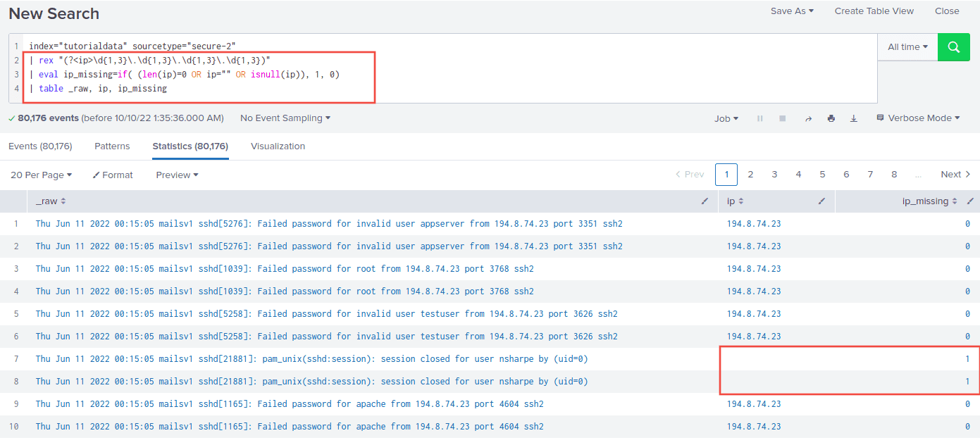Stop the search job

[x=782, y=118]
